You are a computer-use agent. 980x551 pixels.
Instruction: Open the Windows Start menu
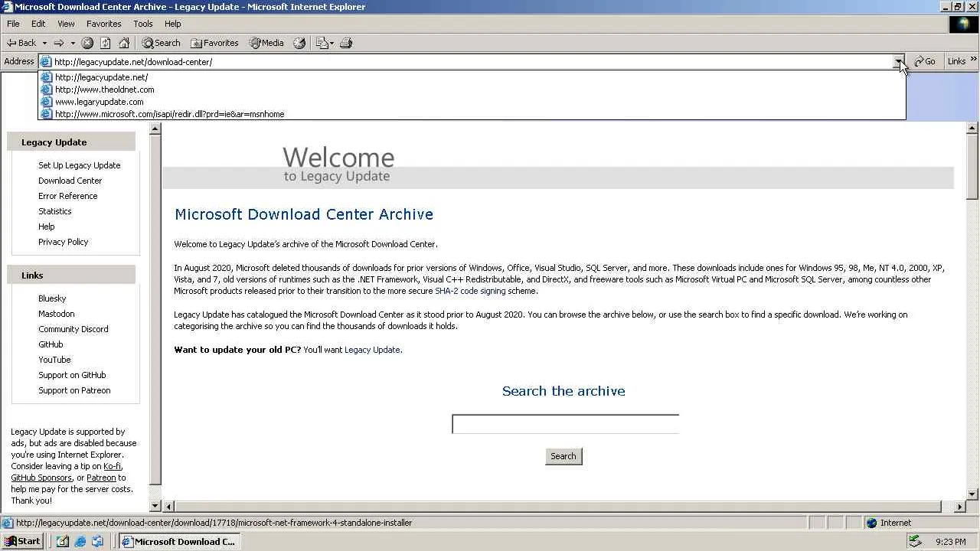(x=22, y=541)
